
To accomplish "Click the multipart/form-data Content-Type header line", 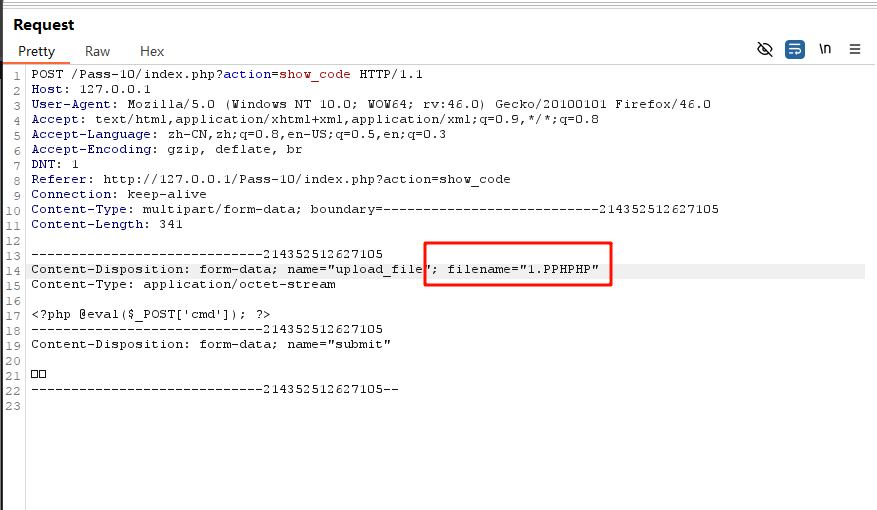I will click(375, 210).
